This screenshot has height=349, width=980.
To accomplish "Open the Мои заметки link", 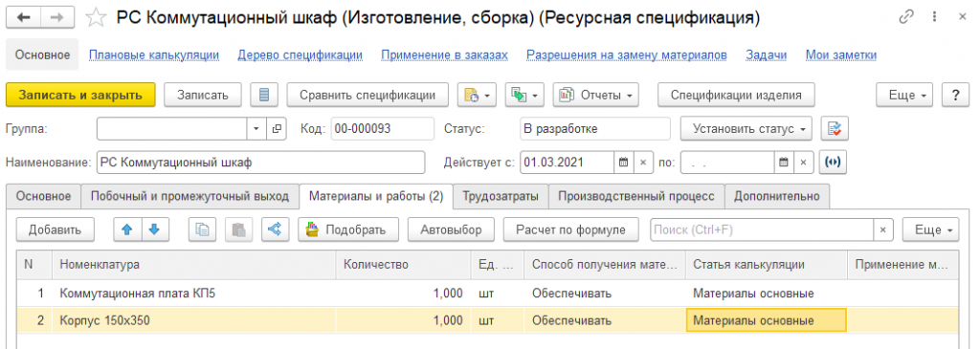I will (840, 55).
